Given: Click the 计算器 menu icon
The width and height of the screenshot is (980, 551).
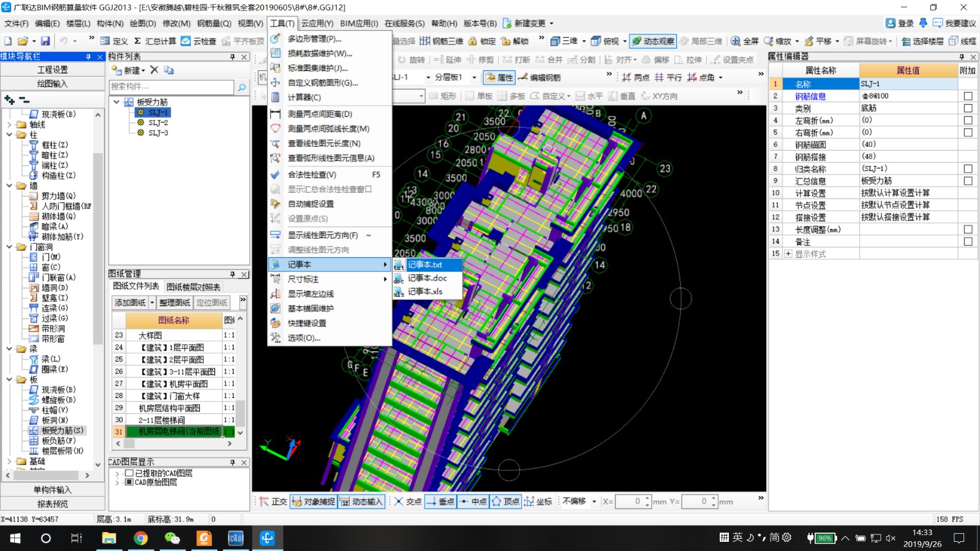Looking at the screenshot, I should (x=276, y=97).
